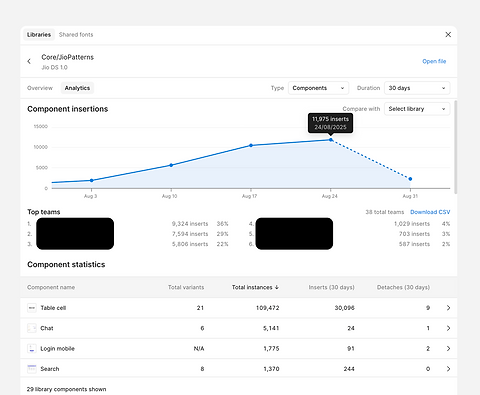The image size is (480, 395).
Task: Open the Overview tab
Action: coord(40,88)
